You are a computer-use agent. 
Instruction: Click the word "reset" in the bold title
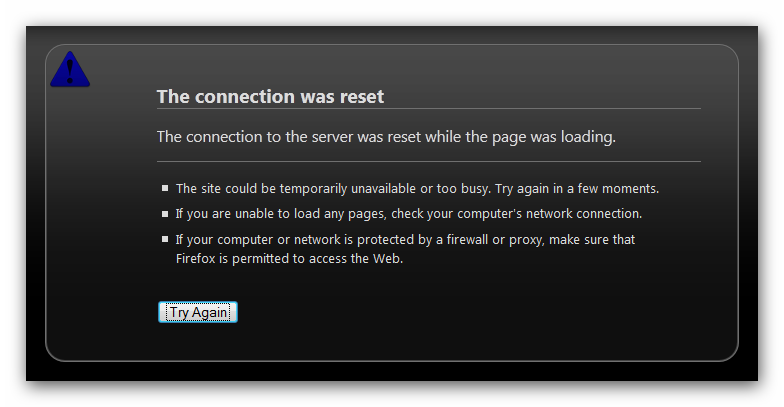[x=362, y=96]
